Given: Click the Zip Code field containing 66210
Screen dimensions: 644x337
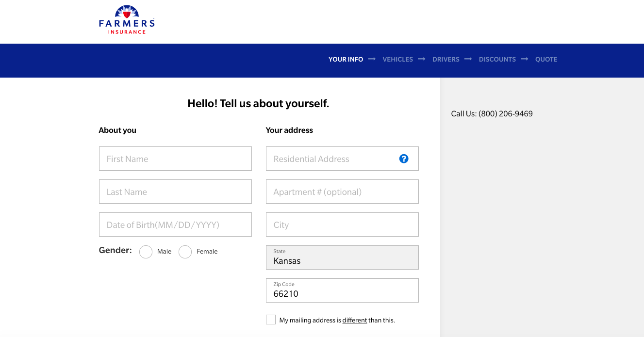Looking at the screenshot, I should [x=342, y=290].
